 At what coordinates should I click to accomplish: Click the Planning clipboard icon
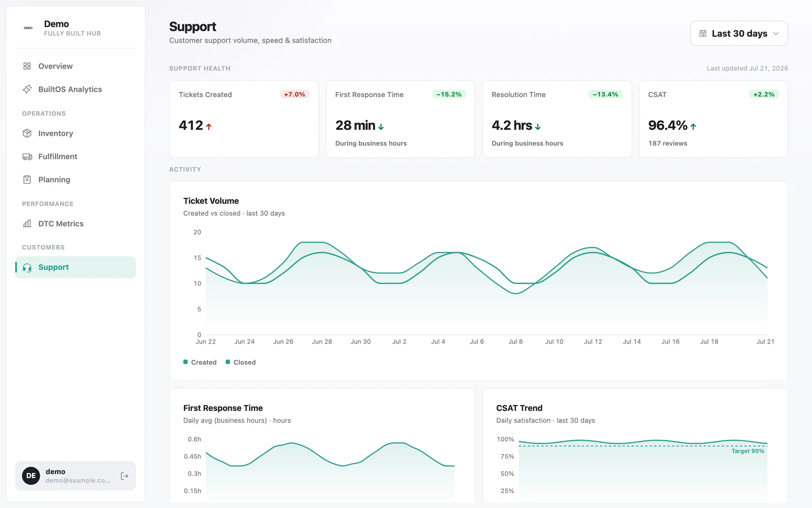[x=27, y=179]
